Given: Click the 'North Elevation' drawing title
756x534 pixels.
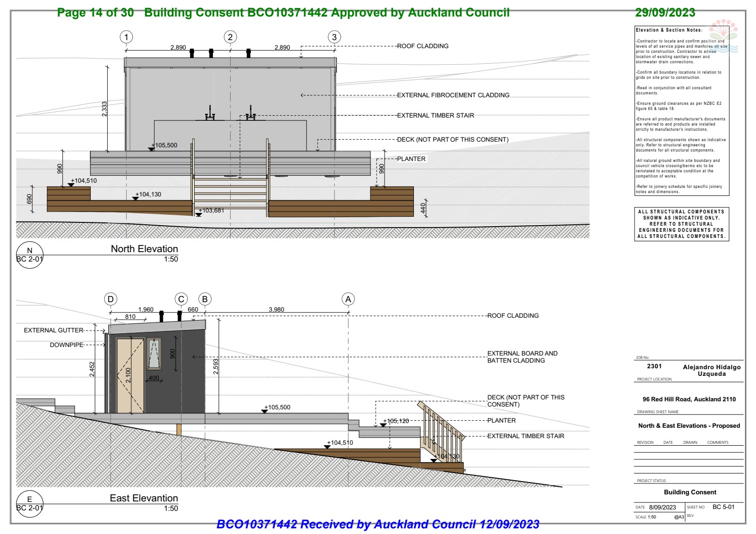Looking at the screenshot, I should [x=145, y=249].
